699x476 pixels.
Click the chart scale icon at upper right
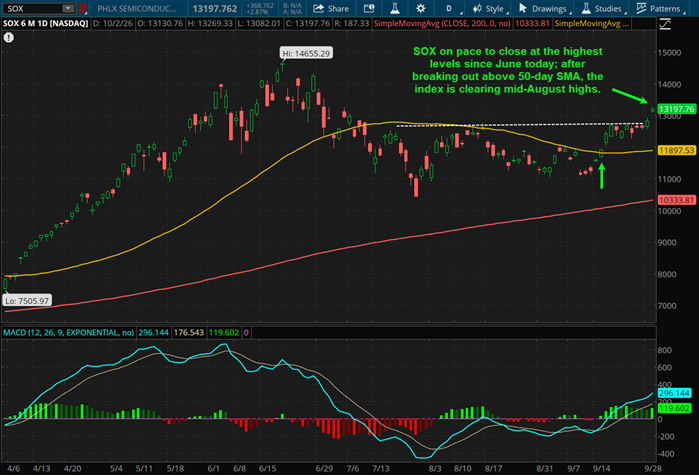665,24
